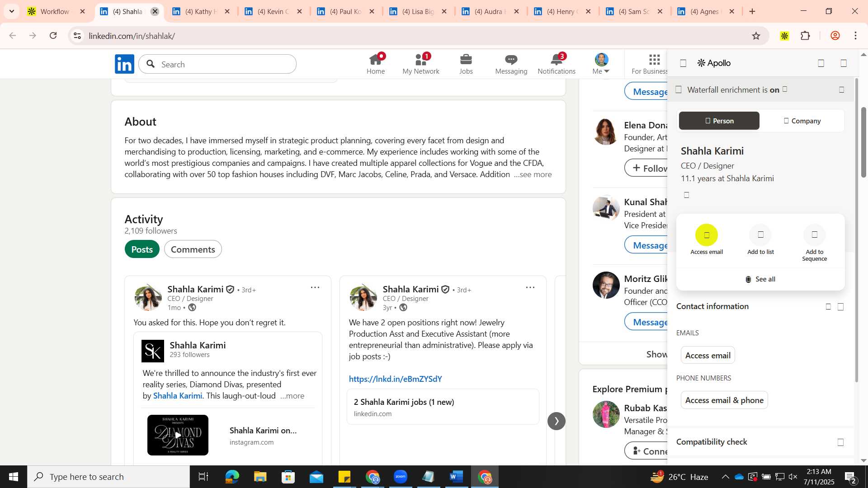868x488 pixels.
Task: Open the Me profile dropdown
Action: pos(601,64)
